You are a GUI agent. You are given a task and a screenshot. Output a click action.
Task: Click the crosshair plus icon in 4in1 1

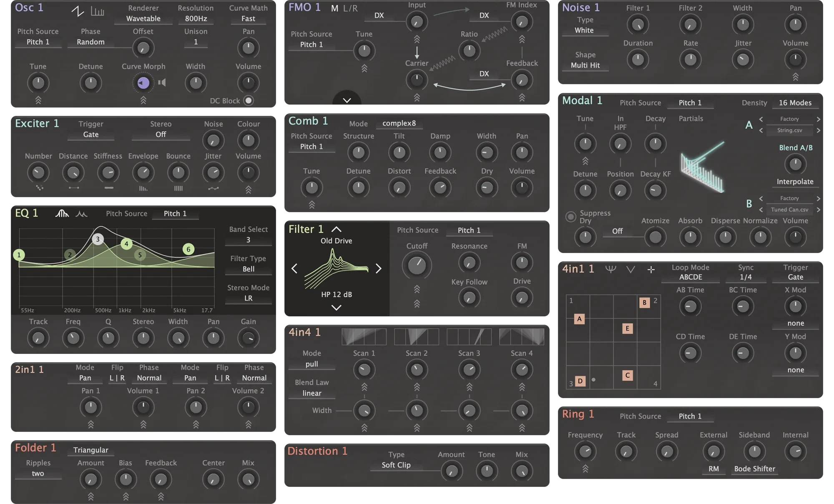pyautogui.click(x=651, y=270)
